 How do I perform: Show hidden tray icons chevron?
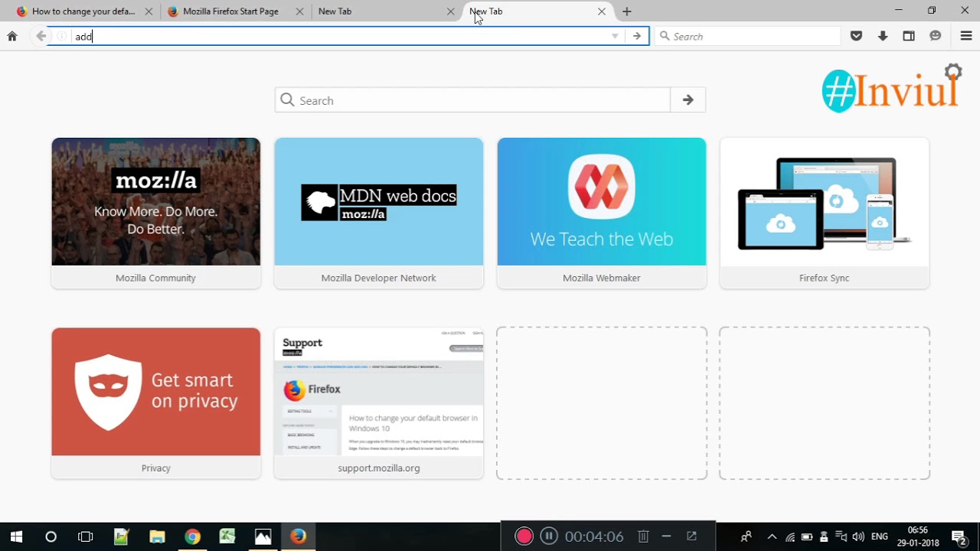[772, 536]
